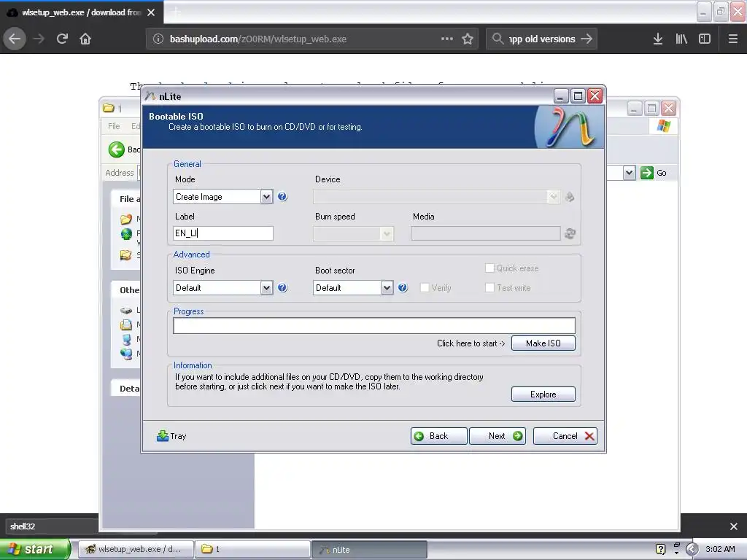Open the ISO Engine dropdown
The image size is (747, 560).
266,287
